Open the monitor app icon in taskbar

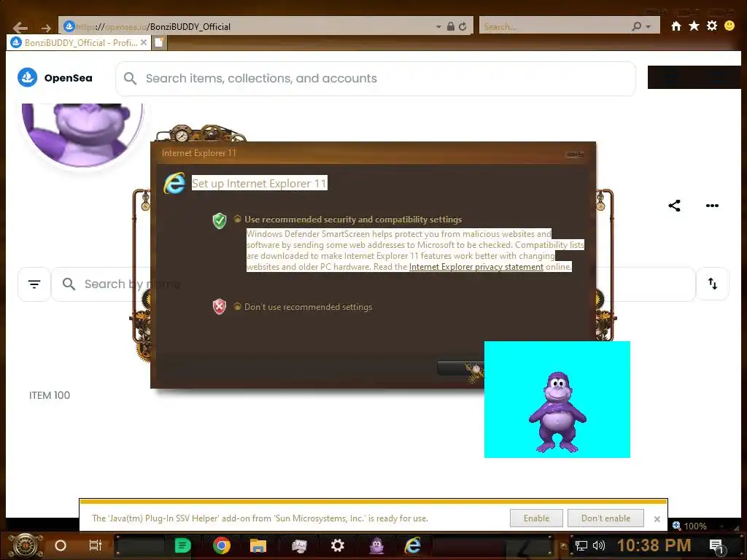[x=299, y=545]
